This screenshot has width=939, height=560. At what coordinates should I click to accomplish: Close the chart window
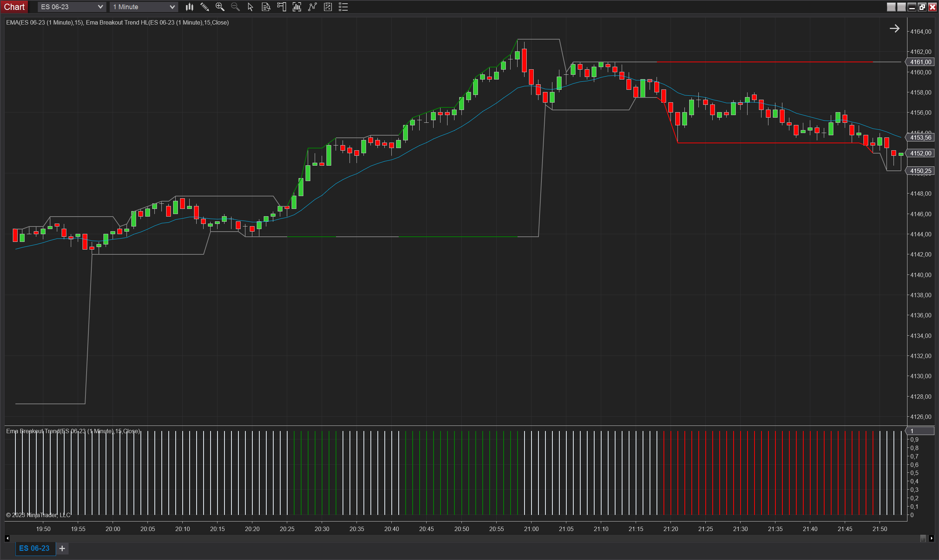tap(932, 7)
